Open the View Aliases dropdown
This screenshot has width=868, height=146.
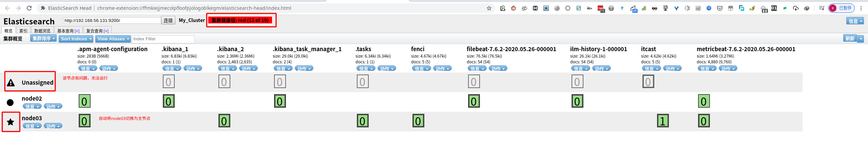[113, 39]
